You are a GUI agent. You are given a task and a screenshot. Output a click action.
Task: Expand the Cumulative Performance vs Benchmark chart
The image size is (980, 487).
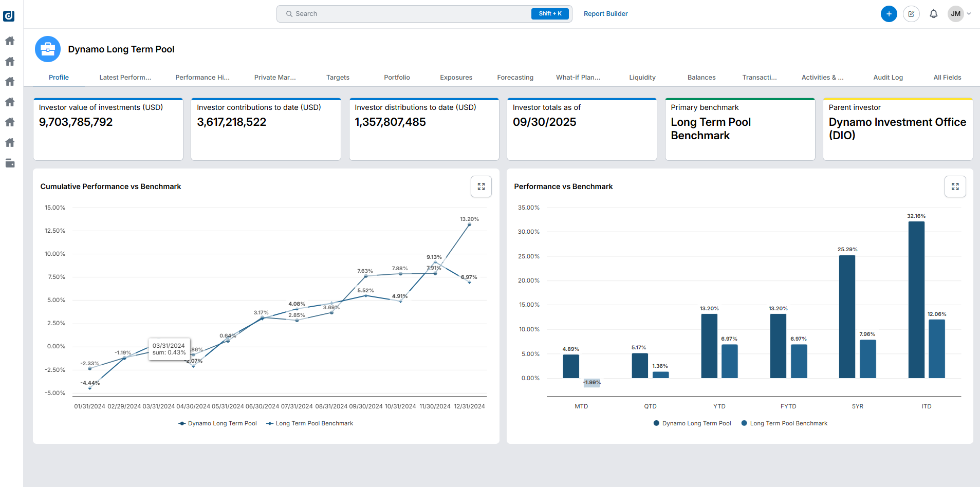click(481, 186)
